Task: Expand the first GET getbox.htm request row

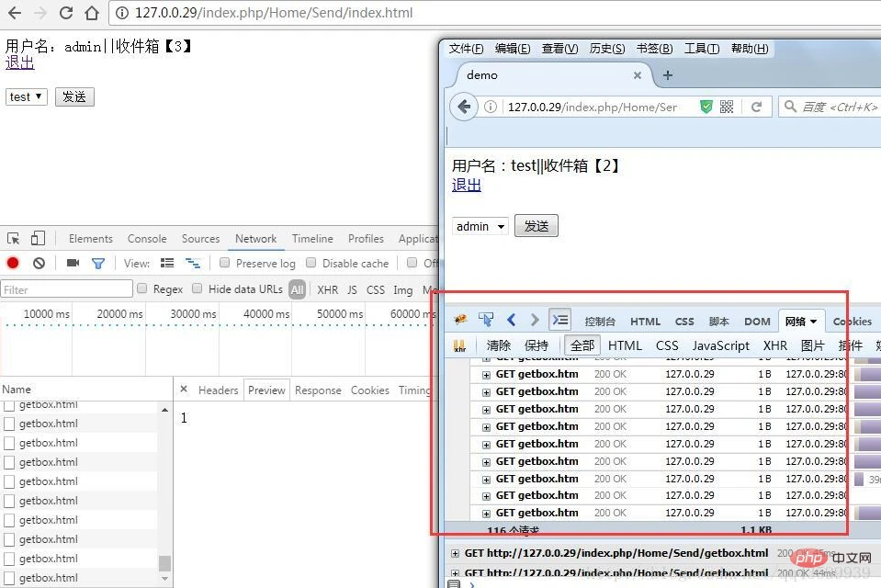Action: click(486, 374)
